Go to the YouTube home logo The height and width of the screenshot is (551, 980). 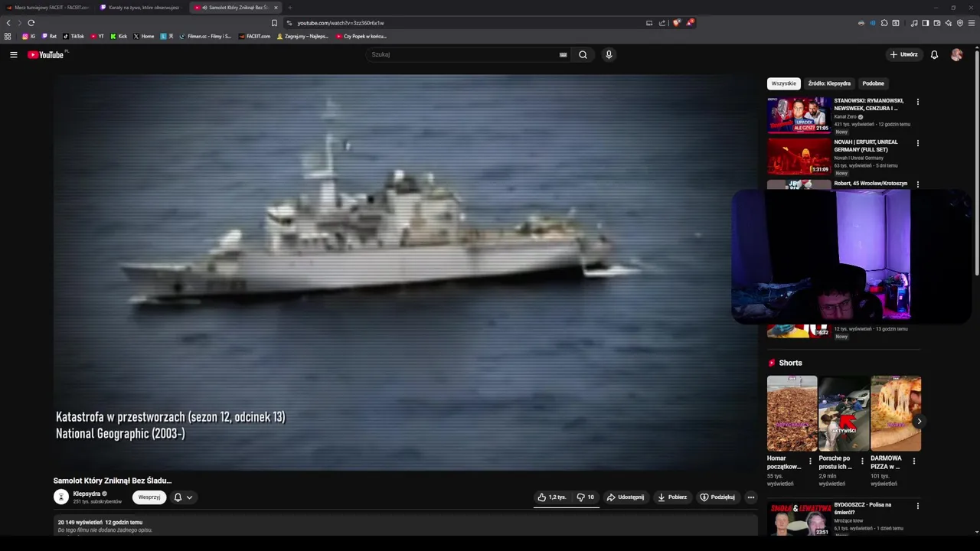46,54
